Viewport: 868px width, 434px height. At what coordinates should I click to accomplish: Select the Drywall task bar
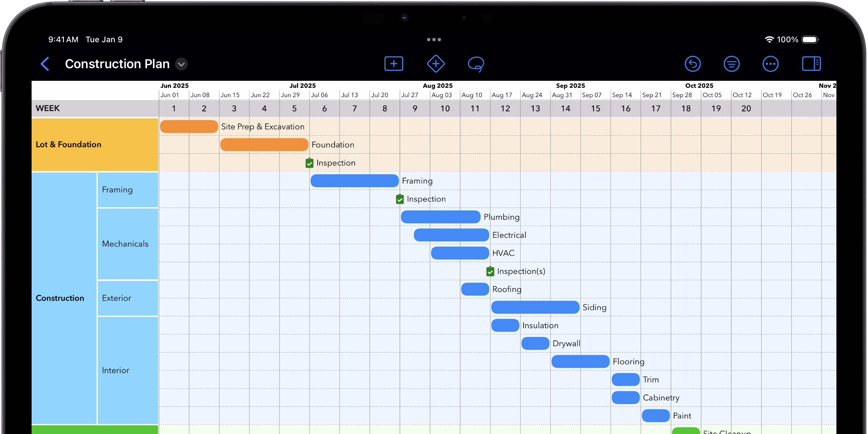[x=535, y=344]
